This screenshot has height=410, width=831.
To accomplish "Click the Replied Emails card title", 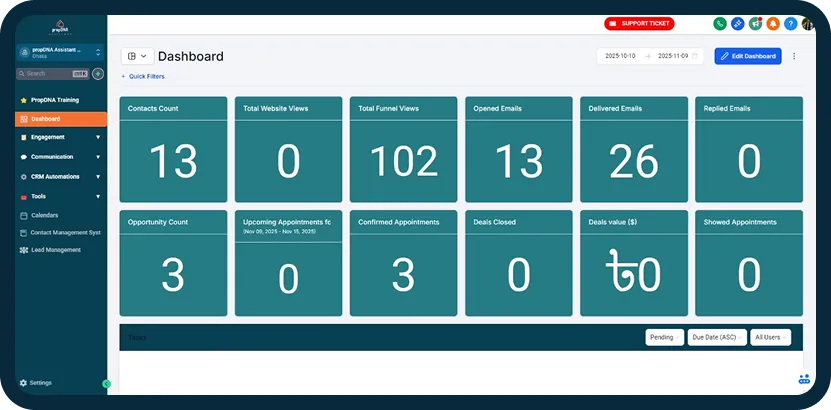I will point(727,109).
